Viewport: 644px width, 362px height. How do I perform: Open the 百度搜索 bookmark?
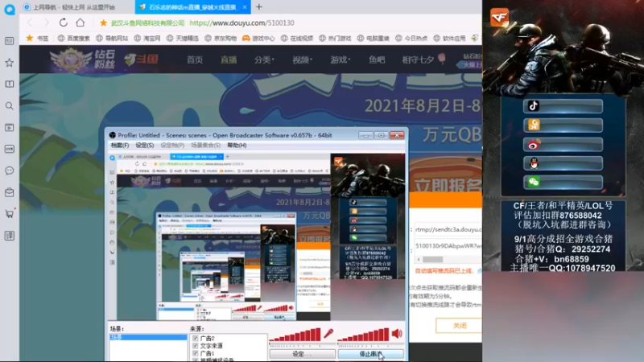click(x=74, y=38)
